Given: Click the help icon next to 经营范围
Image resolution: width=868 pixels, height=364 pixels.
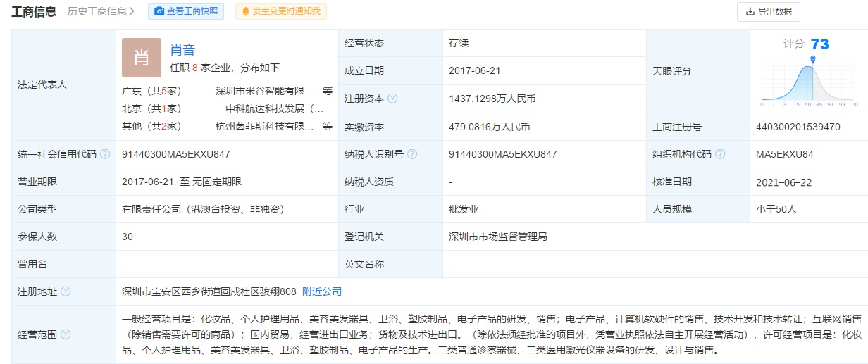Looking at the screenshot, I should 66,334.
